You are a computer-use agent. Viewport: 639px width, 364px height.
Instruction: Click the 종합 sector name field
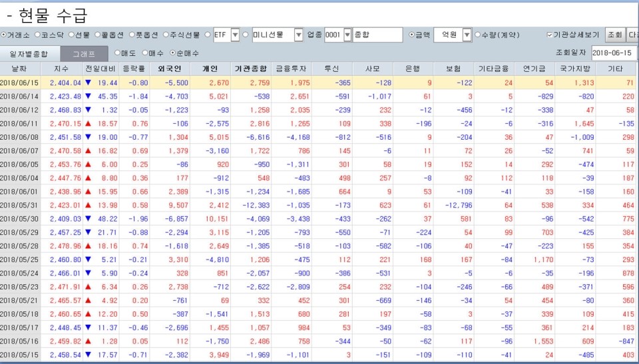coord(377,35)
